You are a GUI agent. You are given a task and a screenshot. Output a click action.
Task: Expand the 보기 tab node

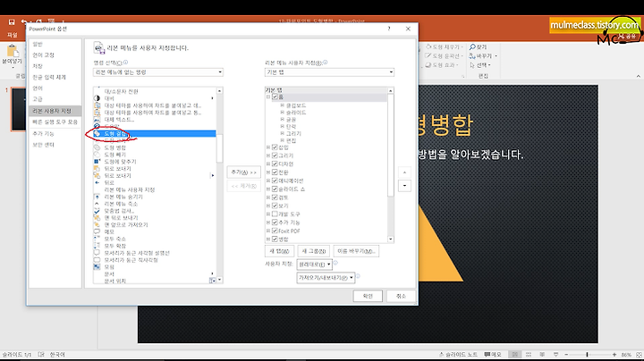point(268,206)
